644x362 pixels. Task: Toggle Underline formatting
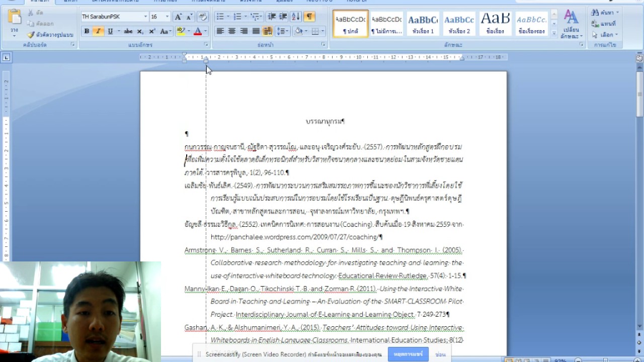[110, 31]
